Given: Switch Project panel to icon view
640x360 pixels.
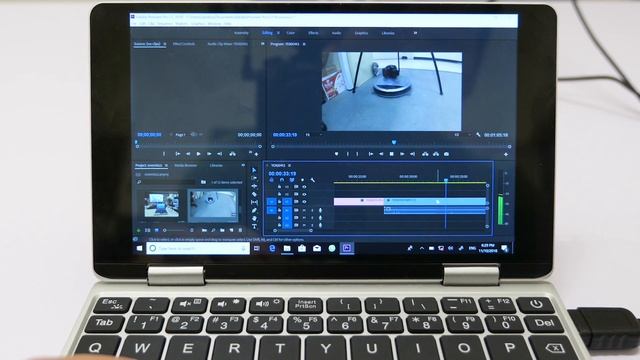Looking at the screenshot, I should (x=156, y=231).
